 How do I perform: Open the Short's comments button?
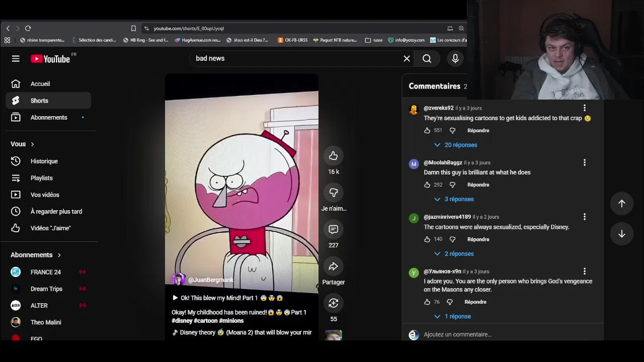tap(333, 229)
